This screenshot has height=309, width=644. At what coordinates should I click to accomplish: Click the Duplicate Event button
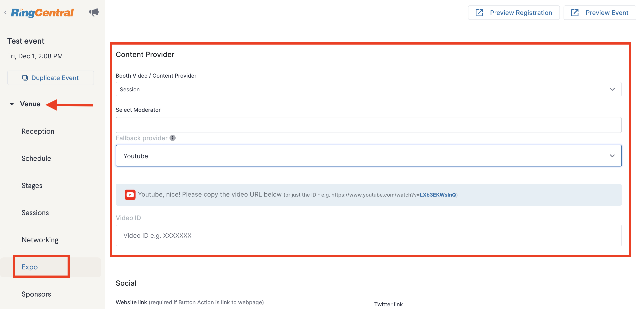[50, 78]
